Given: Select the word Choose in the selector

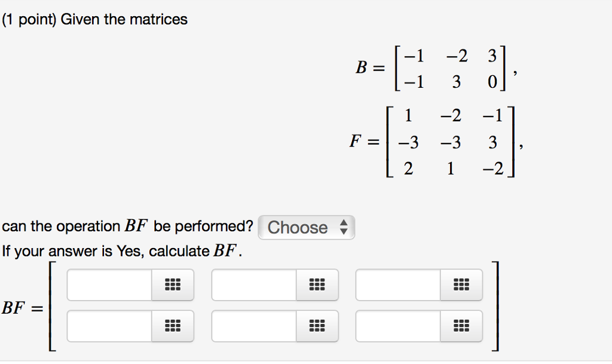Looking at the screenshot, I should [x=298, y=228].
